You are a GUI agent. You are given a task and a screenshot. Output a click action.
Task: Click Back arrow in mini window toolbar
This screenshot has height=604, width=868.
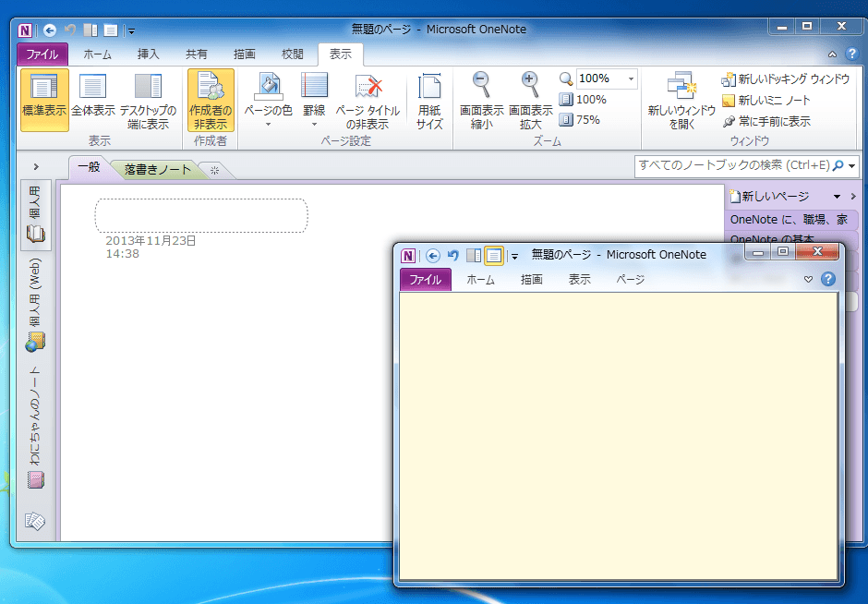433,255
